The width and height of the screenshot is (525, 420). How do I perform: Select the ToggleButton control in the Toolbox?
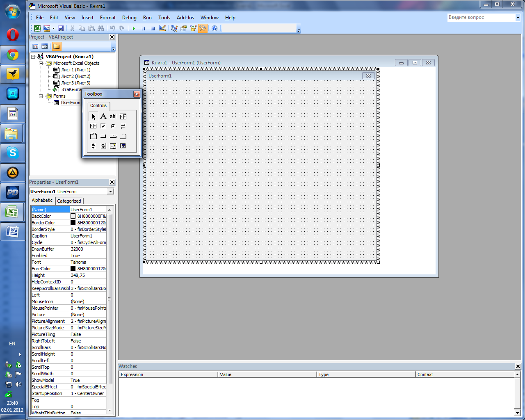pos(123,126)
